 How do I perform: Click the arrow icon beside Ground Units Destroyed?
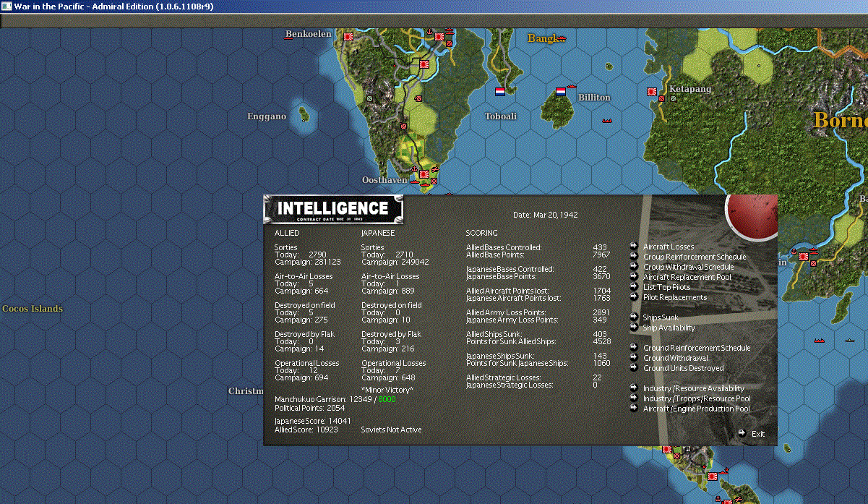tap(634, 368)
